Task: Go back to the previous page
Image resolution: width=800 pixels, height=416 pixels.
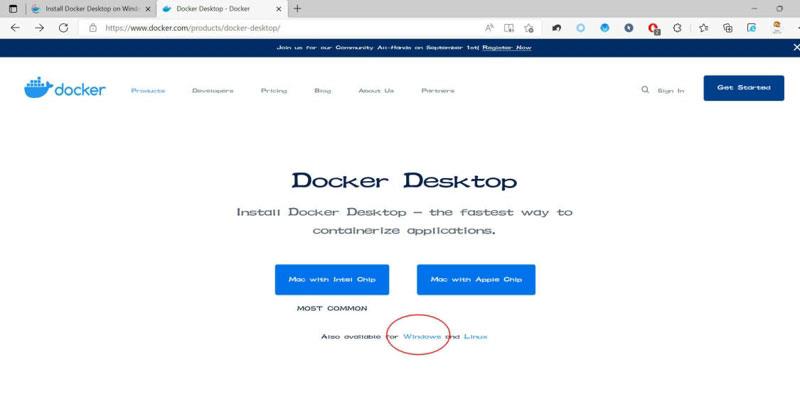Action: pos(15,28)
